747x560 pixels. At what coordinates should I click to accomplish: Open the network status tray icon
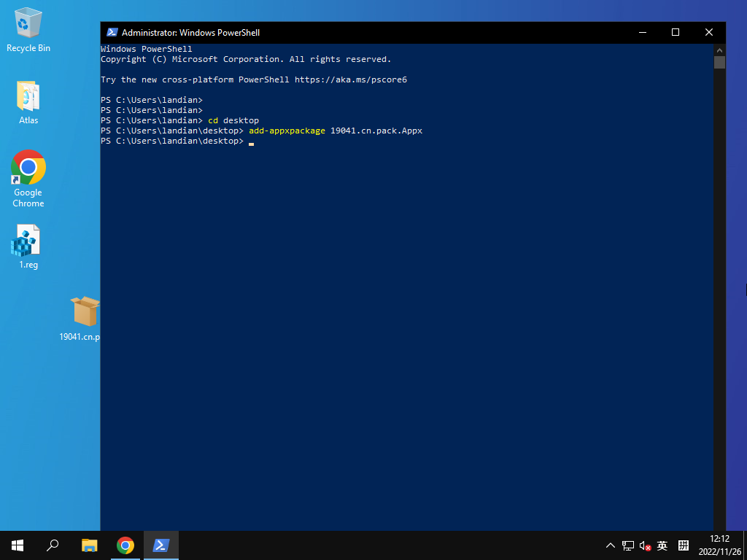(627, 545)
